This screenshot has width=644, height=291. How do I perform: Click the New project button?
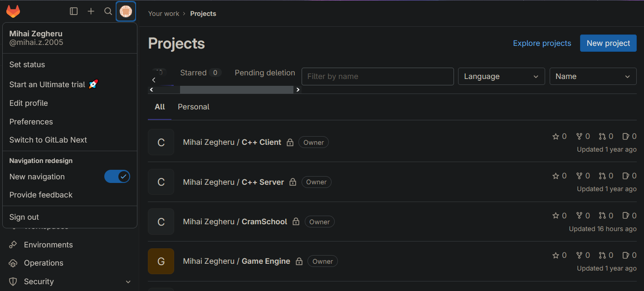coord(608,43)
